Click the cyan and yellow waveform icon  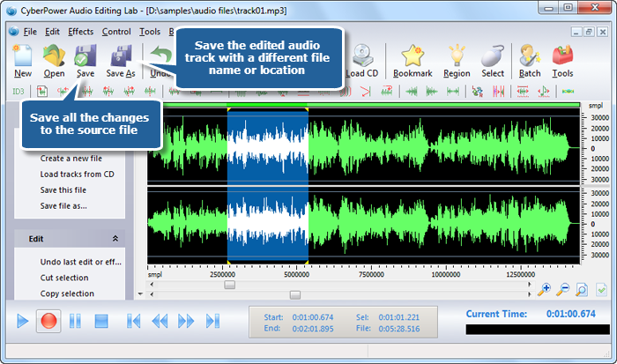568,92
